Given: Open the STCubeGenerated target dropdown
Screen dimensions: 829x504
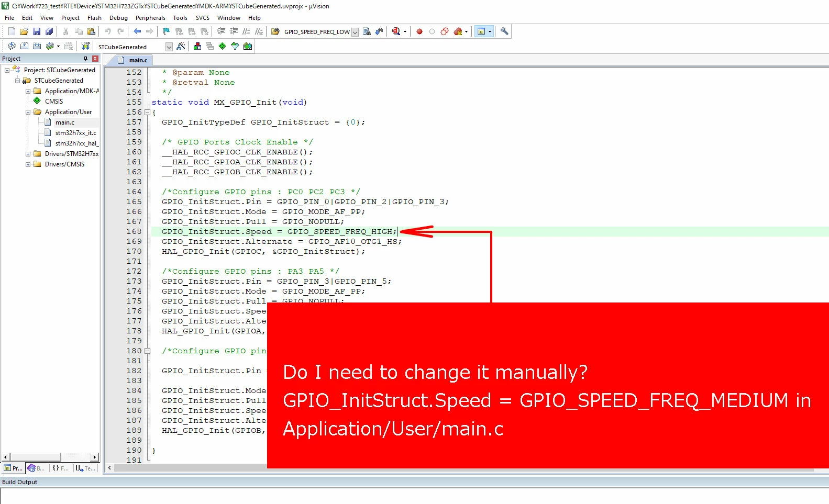Looking at the screenshot, I should click(169, 47).
